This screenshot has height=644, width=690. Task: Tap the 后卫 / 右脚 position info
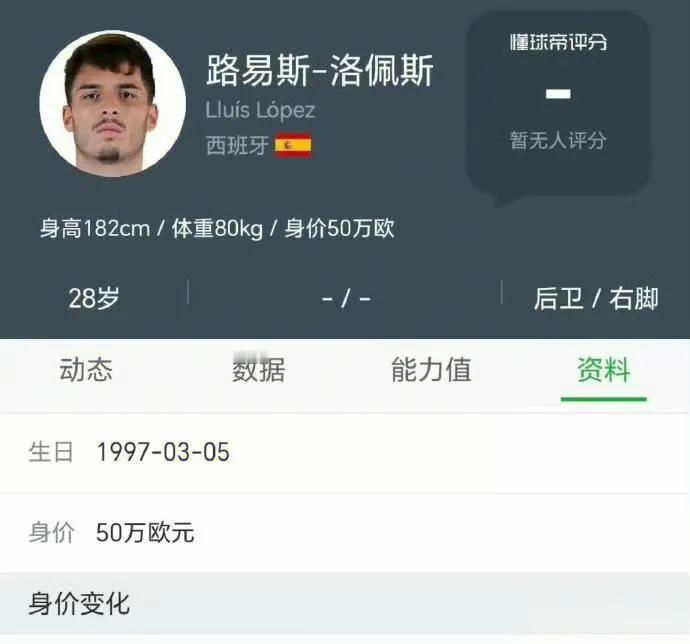(596, 299)
